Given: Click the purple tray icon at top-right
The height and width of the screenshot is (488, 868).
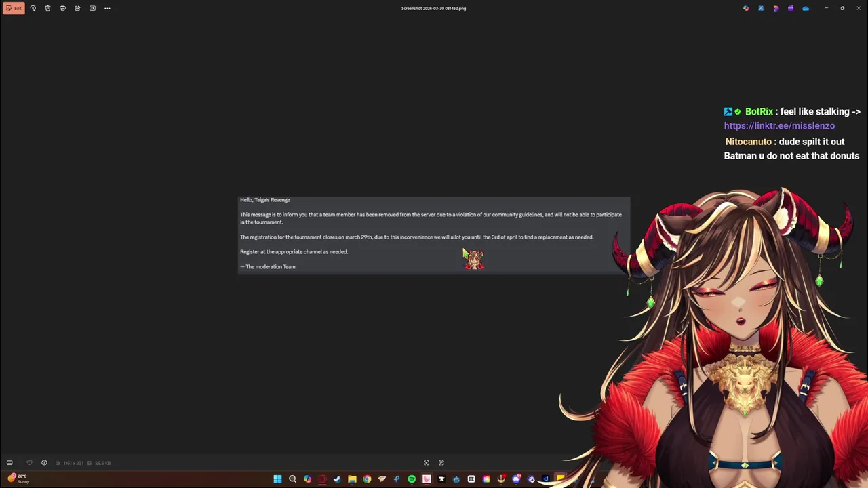Looking at the screenshot, I should click(791, 8).
